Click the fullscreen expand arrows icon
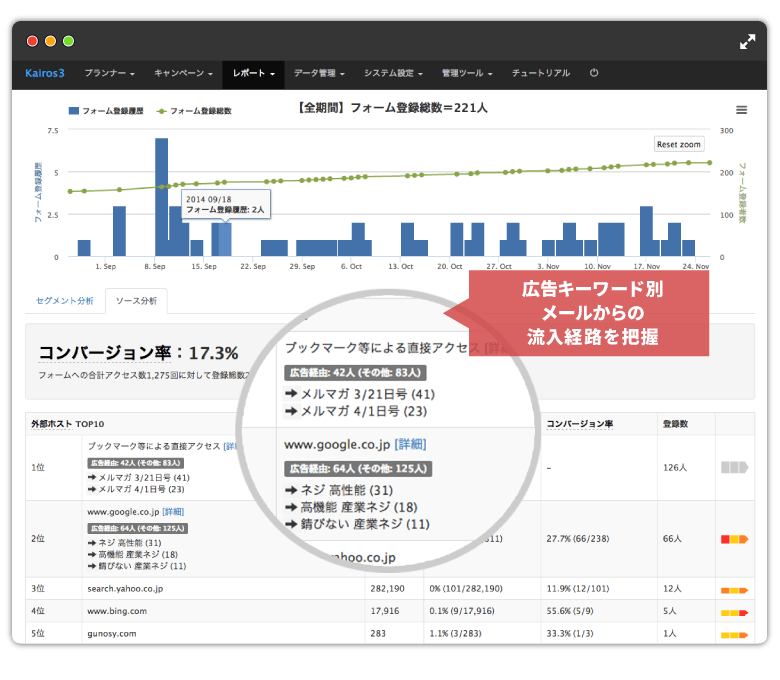This screenshot has height=680, width=780. pyautogui.click(x=747, y=42)
